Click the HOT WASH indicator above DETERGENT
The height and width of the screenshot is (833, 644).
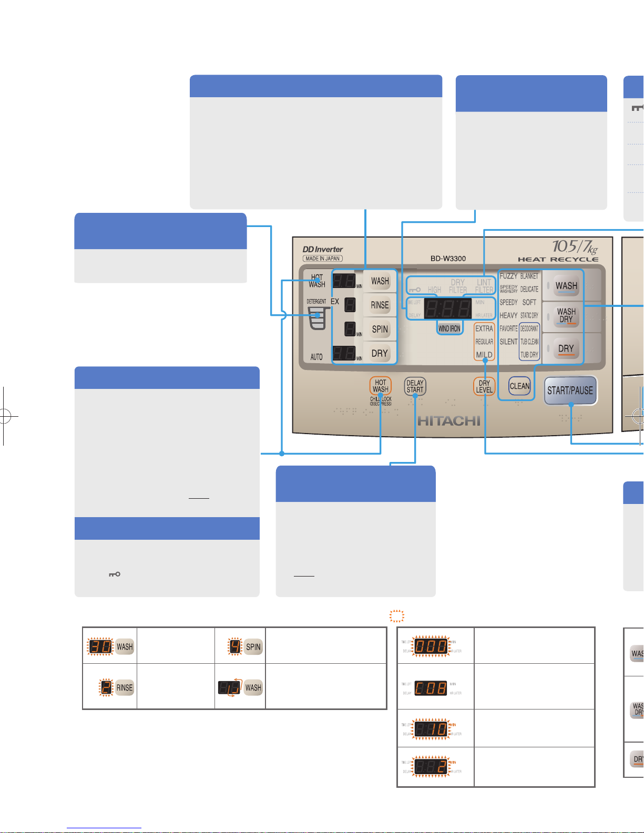pos(317,281)
